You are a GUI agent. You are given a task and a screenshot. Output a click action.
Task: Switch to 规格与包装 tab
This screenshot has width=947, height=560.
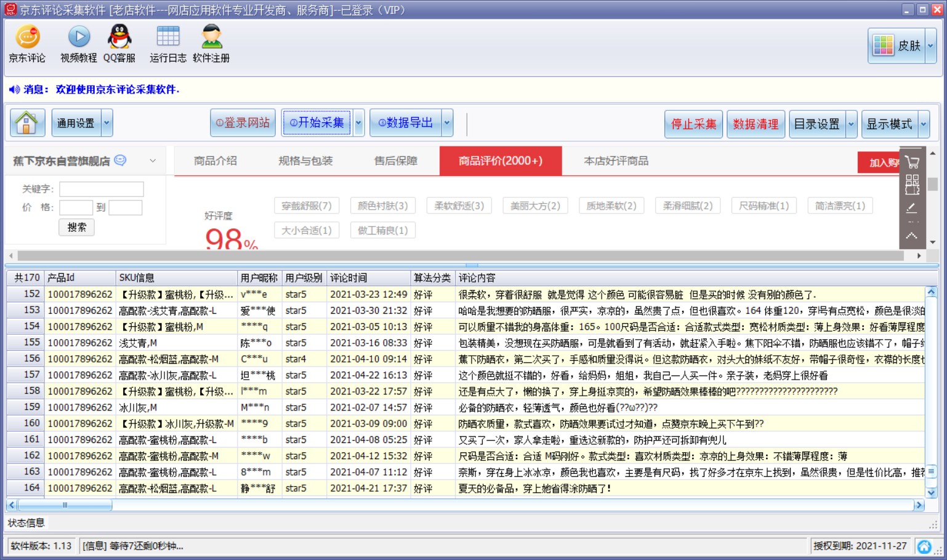pos(305,161)
